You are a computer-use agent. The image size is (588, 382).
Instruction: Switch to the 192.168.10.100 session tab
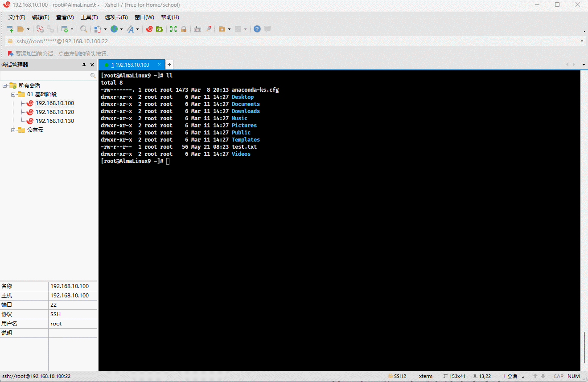(132, 65)
